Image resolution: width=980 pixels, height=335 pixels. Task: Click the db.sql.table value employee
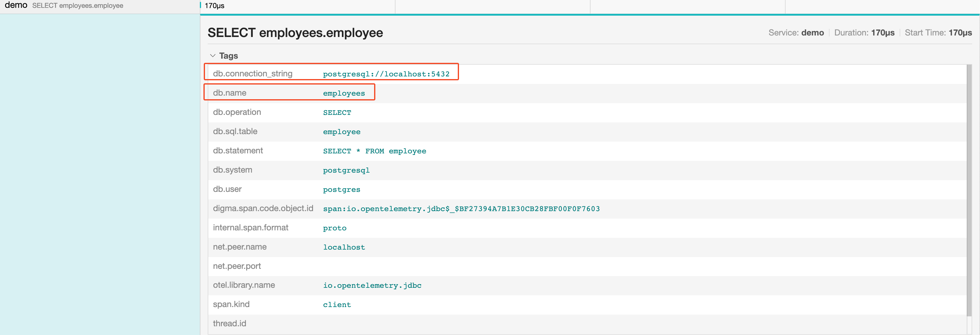click(341, 132)
